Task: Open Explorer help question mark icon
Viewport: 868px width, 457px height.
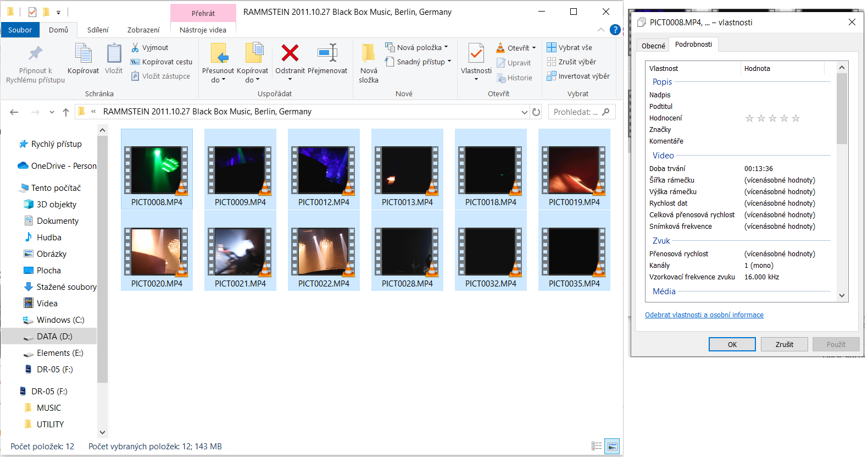Action: (x=615, y=30)
